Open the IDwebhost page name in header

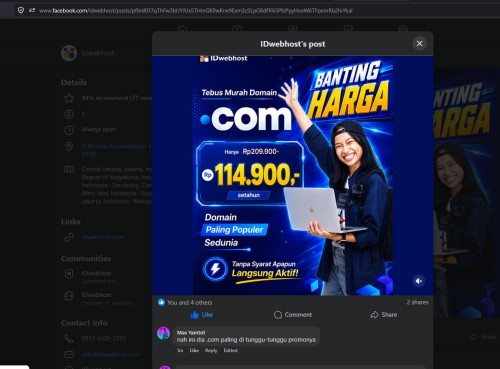pos(98,53)
